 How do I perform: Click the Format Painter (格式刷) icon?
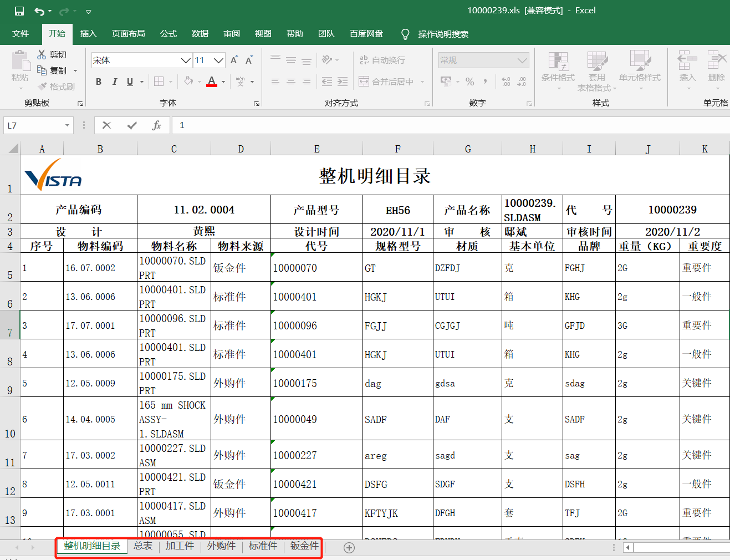43,86
